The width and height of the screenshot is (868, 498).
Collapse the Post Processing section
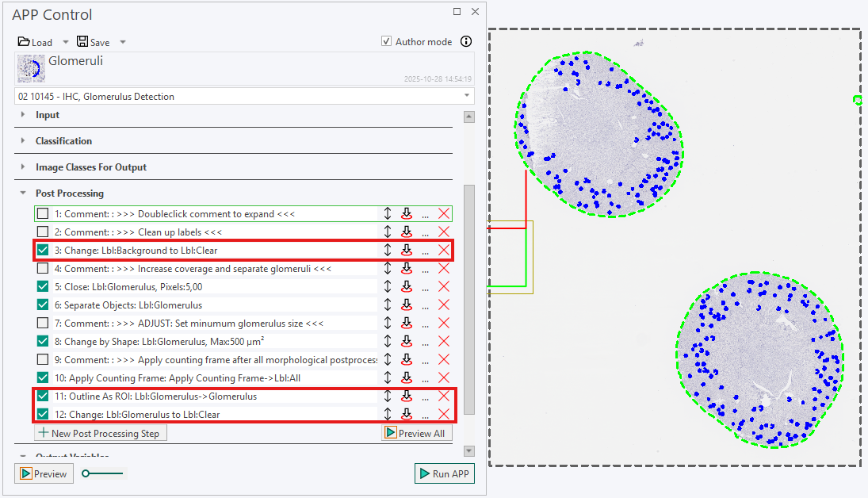pos(23,193)
